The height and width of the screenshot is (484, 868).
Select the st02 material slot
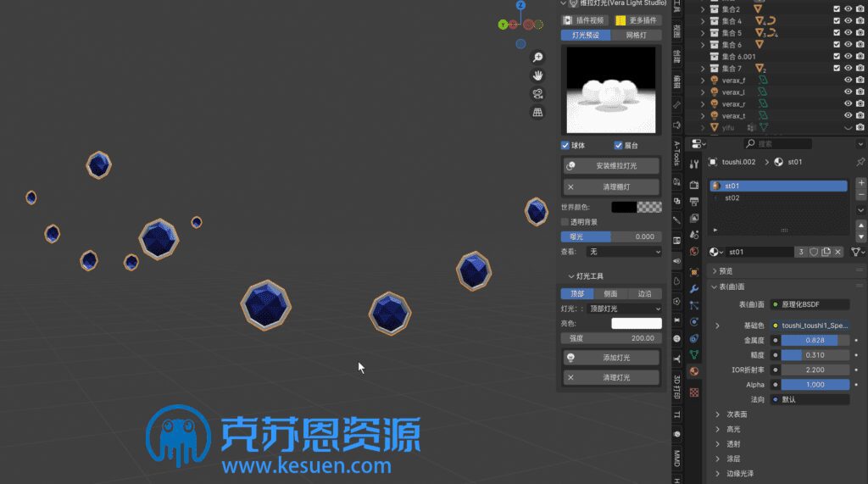(x=732, y=198)
